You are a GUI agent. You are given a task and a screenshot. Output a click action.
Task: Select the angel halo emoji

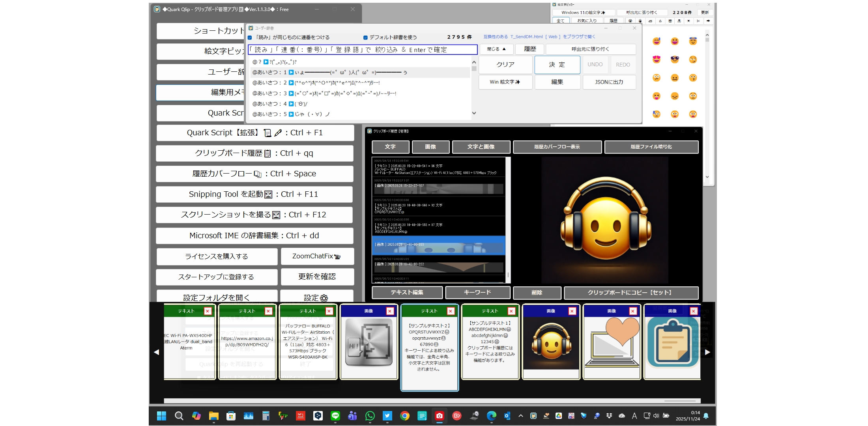[x=693, y=41]
